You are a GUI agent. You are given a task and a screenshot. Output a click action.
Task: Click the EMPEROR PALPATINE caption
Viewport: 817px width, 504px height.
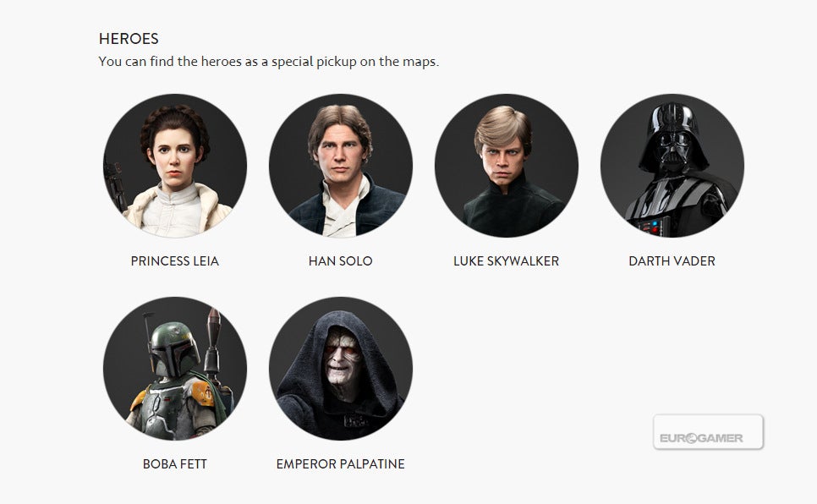click(x=340, y=464)
